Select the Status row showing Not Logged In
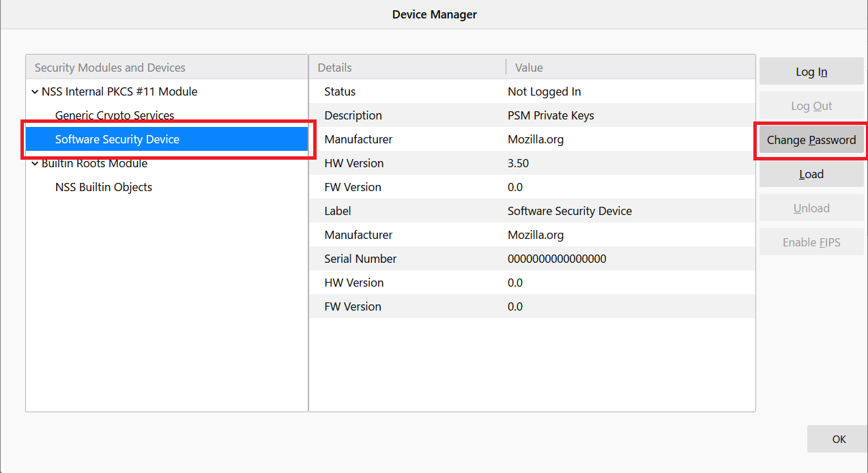Screen dimensions: 868x473 pyautogui.click(x=478, y=91)
